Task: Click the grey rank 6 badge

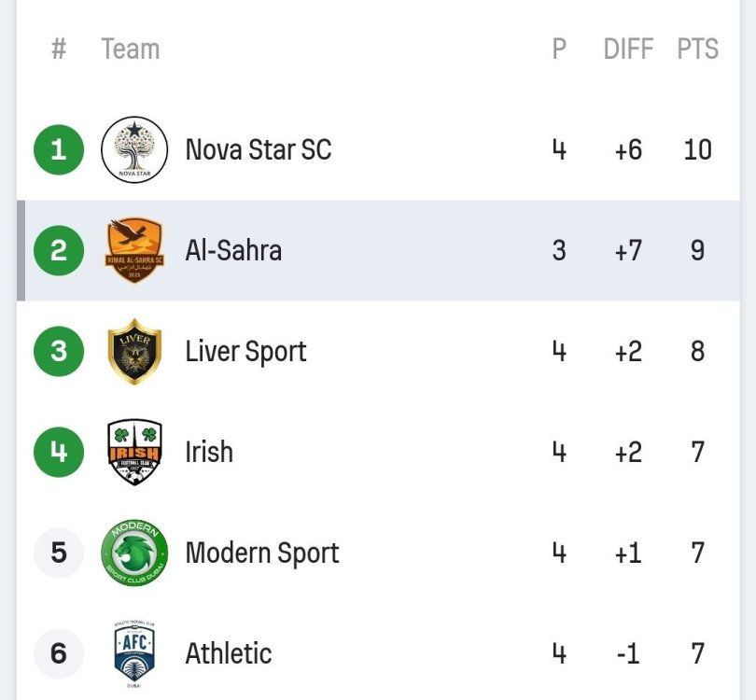Action: (x=59, y=653)
